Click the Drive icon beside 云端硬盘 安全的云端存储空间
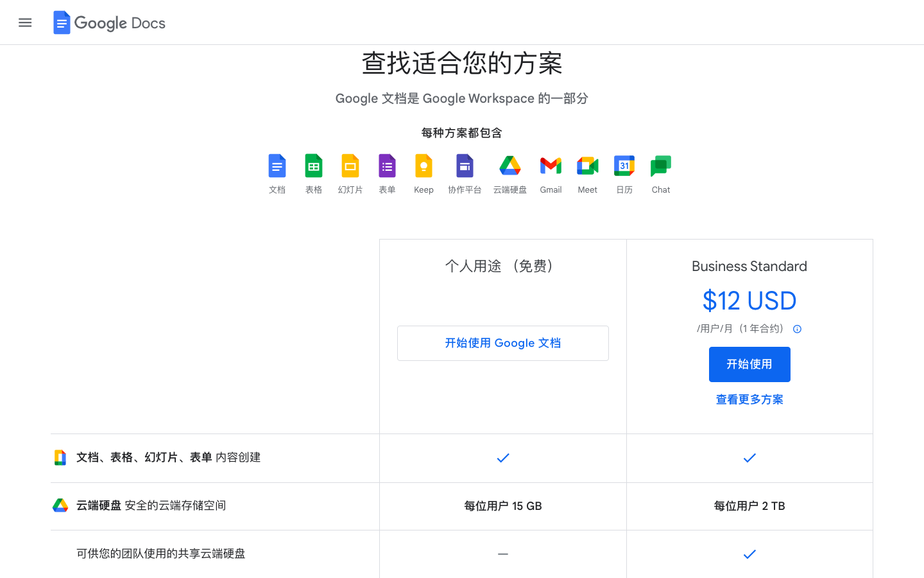The width and height of the screenshot is (924, 578). click(x=60, y=505)
